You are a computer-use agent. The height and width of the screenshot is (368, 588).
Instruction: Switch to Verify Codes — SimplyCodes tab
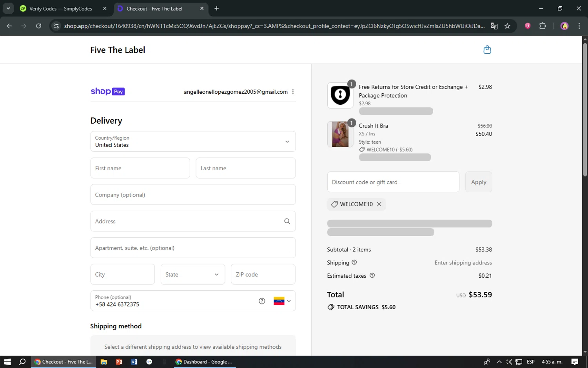(61, 9)
